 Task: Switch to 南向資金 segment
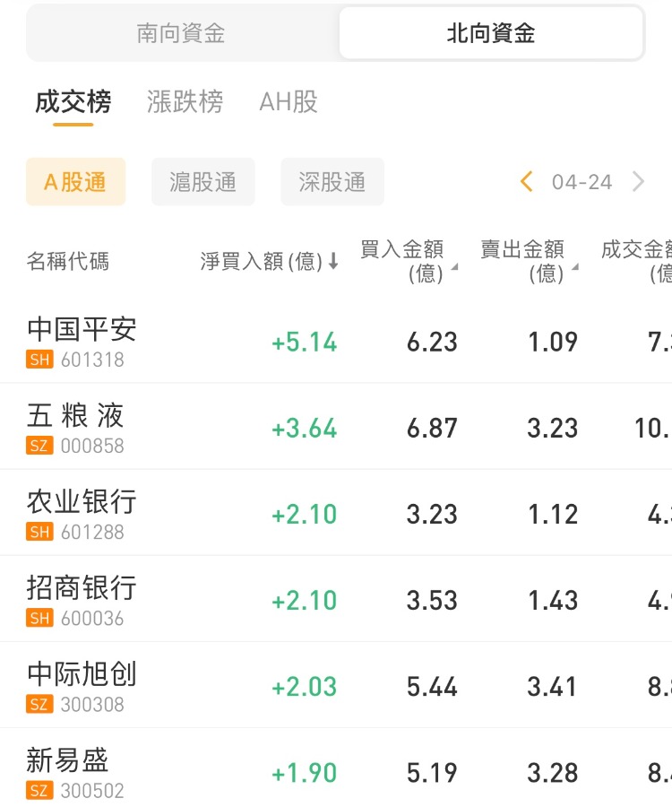pos(181,34)
